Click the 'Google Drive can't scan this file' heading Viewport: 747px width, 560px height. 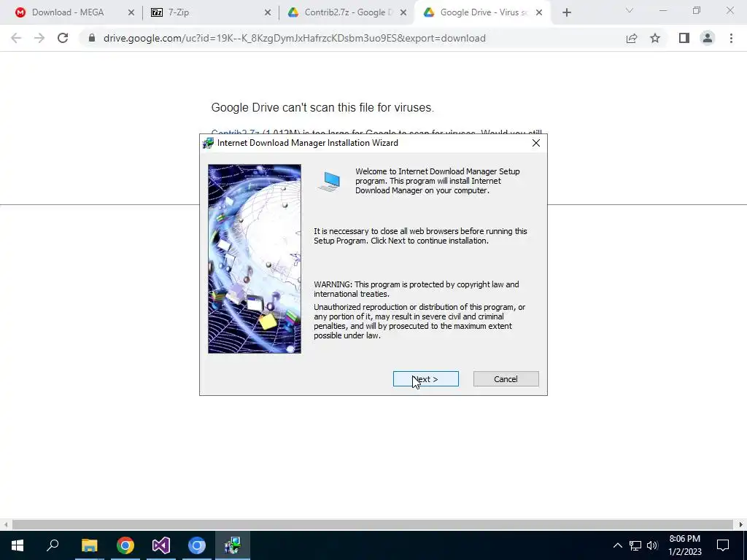pyautogui.click(x=322, y=108)
